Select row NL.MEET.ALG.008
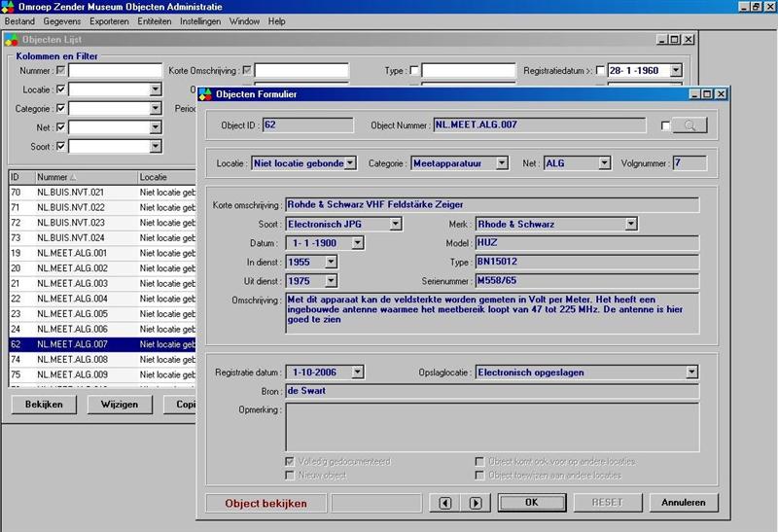Viewport: 778px width, 532px height. (x=102, y=359)
